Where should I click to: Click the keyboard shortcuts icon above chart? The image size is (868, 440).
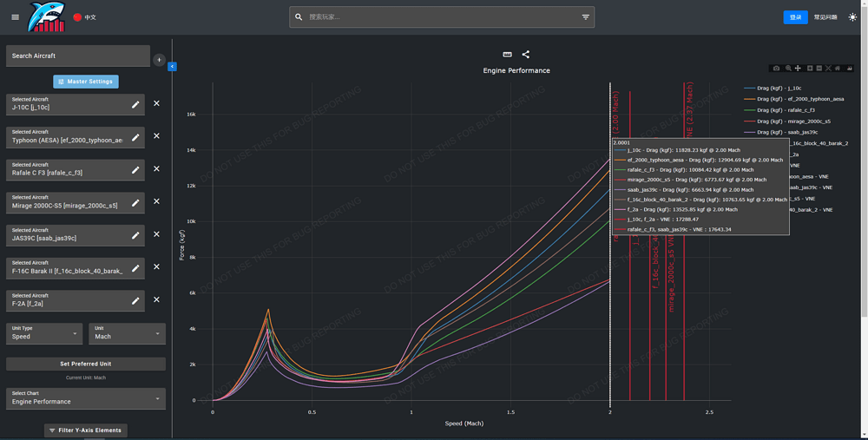[x=508, y=55]
